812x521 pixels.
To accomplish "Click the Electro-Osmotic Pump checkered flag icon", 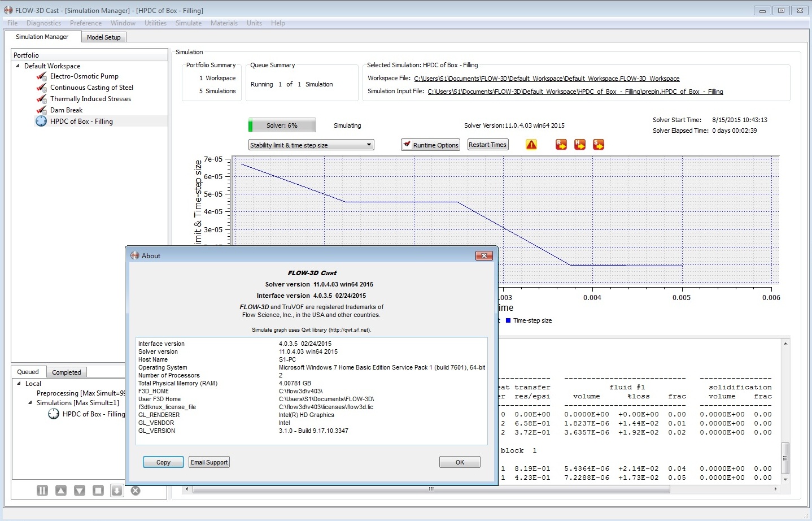I will coord(41,76).
